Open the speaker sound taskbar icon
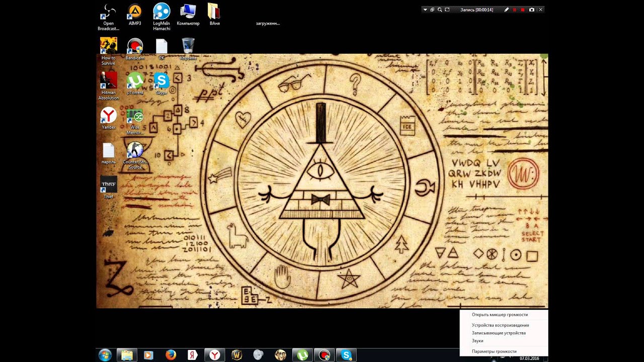The height and width of the screenshot is (362, 644). [258, 355]
